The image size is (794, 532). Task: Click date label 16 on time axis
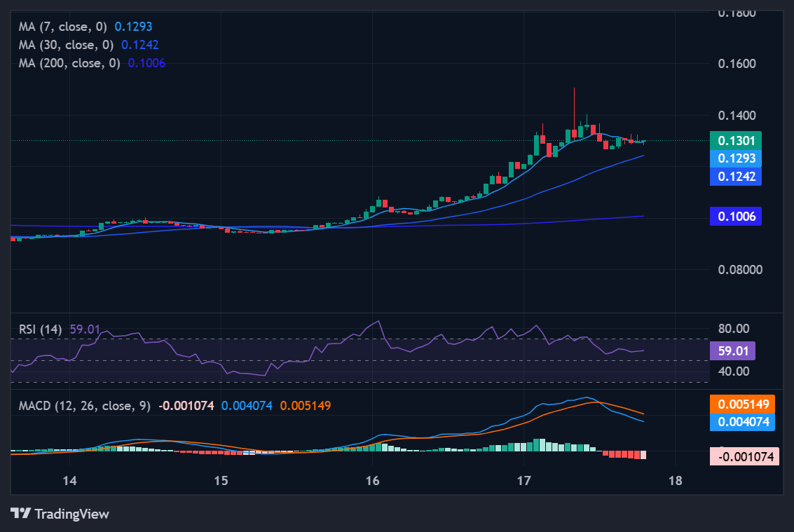[373, 481]
